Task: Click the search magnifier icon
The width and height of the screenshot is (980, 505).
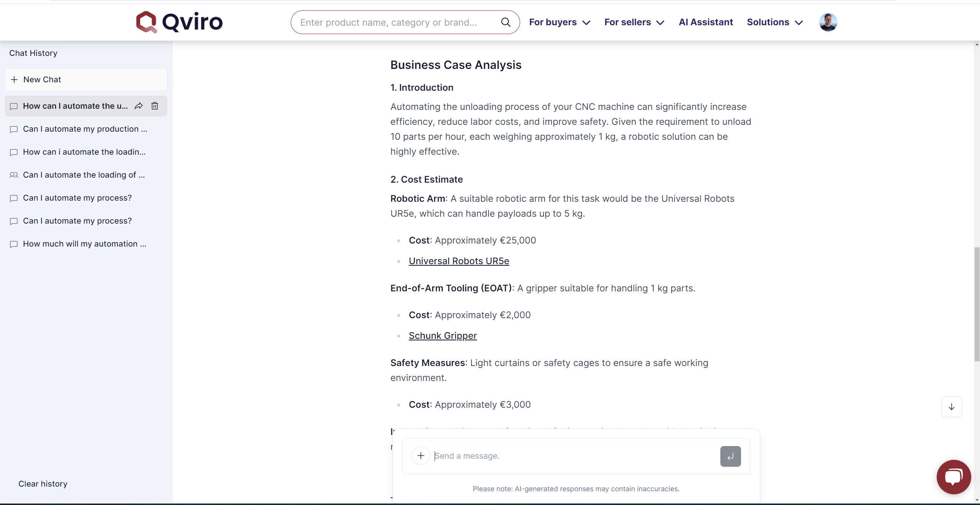Action: click(x=506, y=22)
